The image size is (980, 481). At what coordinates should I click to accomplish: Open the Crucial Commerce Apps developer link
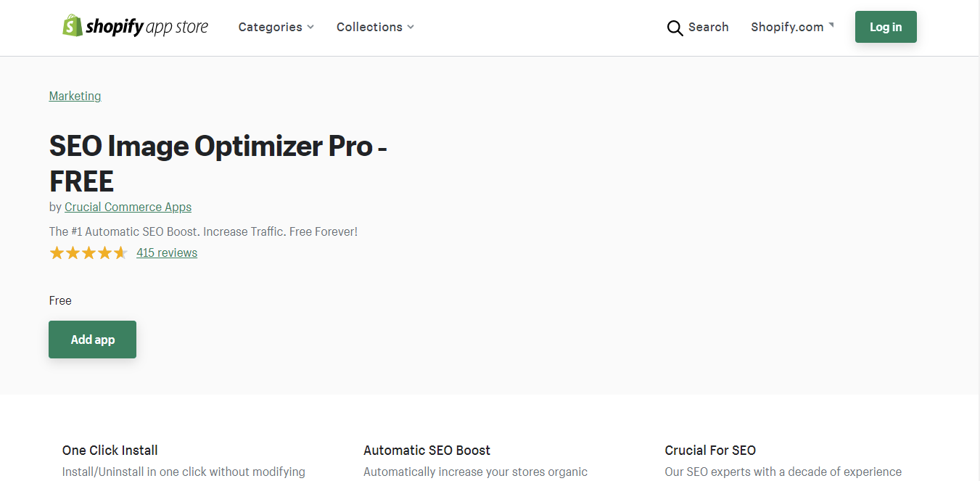(128, 207)
